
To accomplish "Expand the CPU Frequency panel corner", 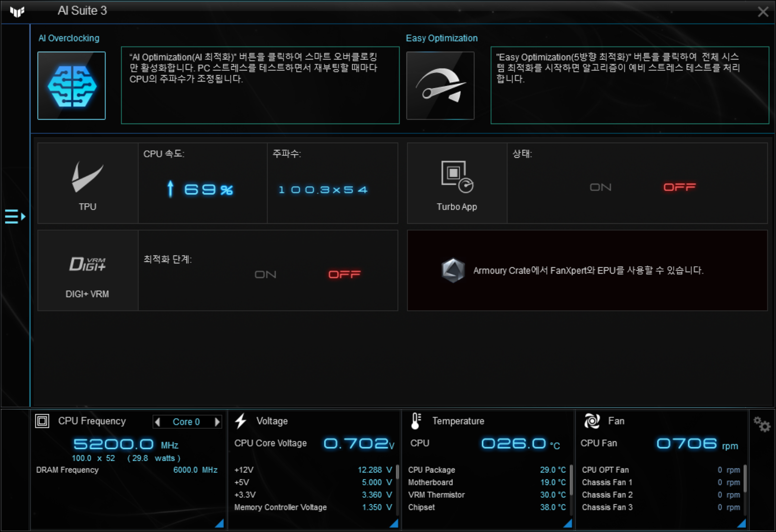I will tap(220, 523).
